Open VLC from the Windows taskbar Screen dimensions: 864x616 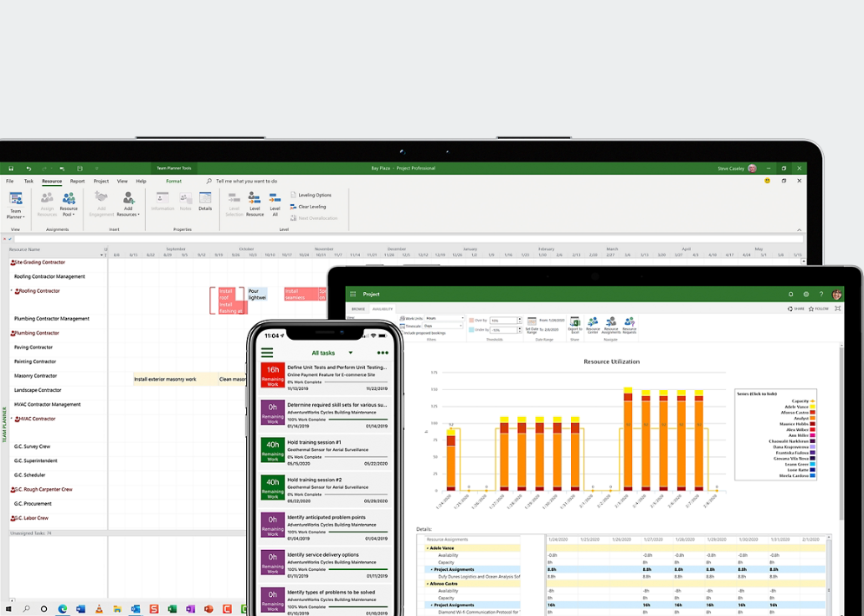(99, 609)
